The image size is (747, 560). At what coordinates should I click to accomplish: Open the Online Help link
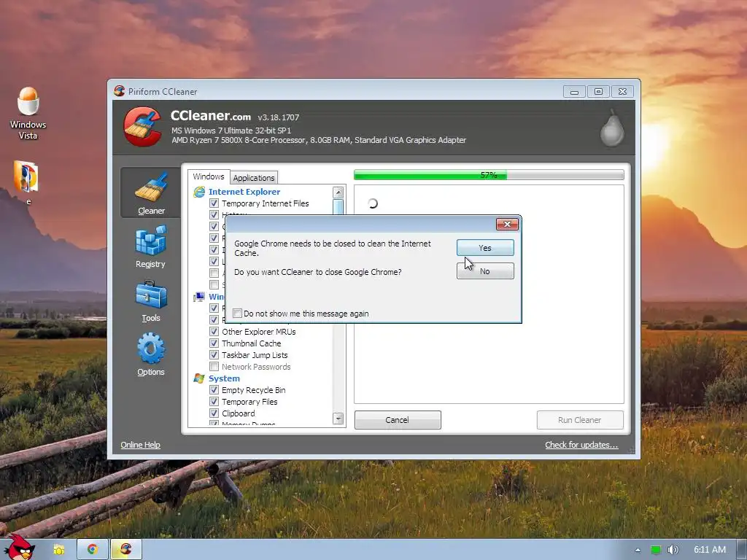click(140, 445)
